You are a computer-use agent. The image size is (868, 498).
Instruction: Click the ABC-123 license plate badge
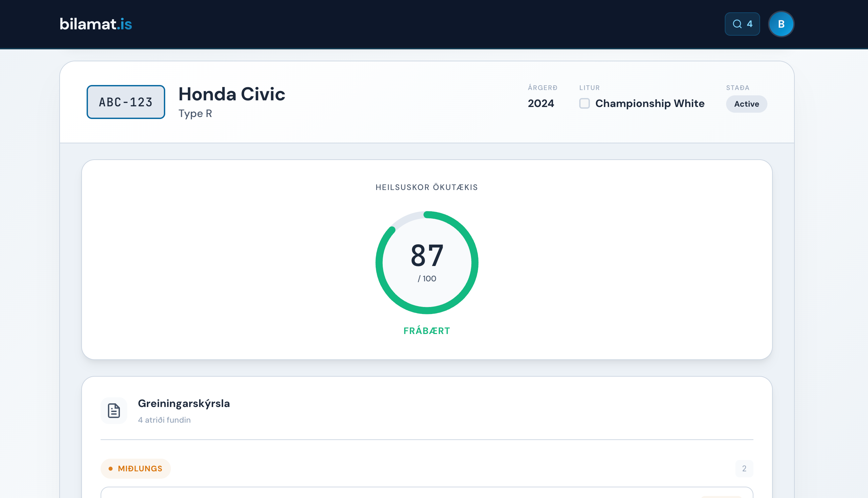[x=126, y=102]
